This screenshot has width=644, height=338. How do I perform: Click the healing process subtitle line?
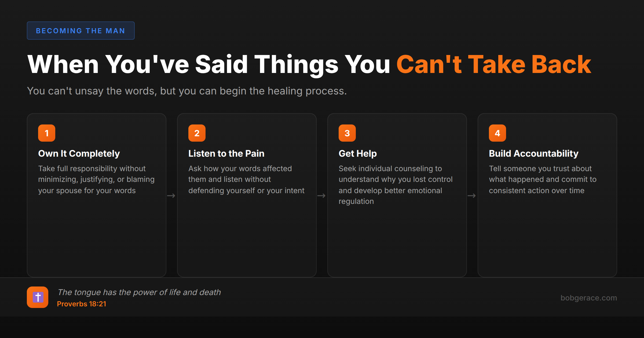pos(187,91)
